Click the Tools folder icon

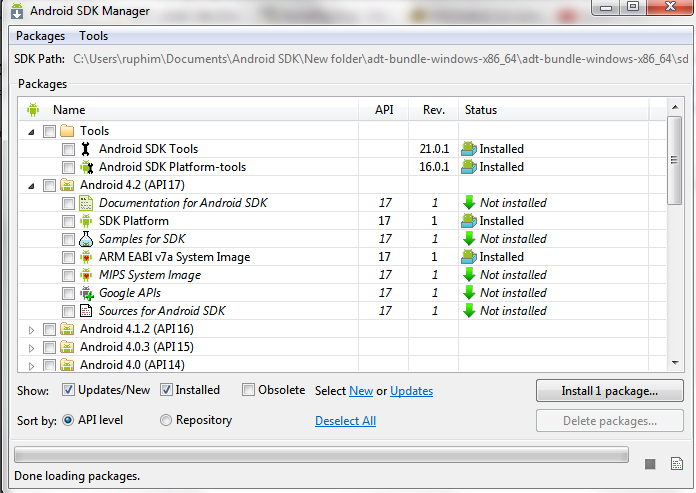click(x=67, y=131)
